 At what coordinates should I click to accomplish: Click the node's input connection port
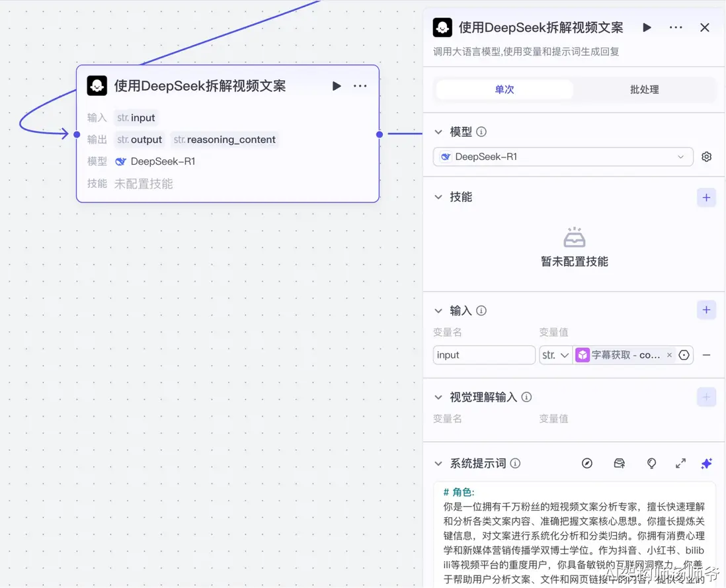pyautogui.click(x=77, y=134)
